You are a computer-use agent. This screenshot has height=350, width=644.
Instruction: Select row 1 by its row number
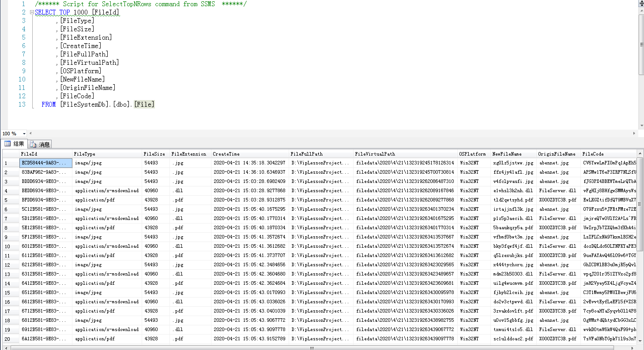click(x=11, y=163)
